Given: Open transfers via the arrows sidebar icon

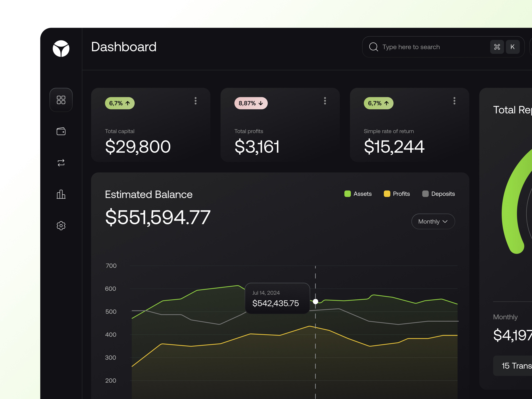Looking at the screenshot, I should click(61, 163).
